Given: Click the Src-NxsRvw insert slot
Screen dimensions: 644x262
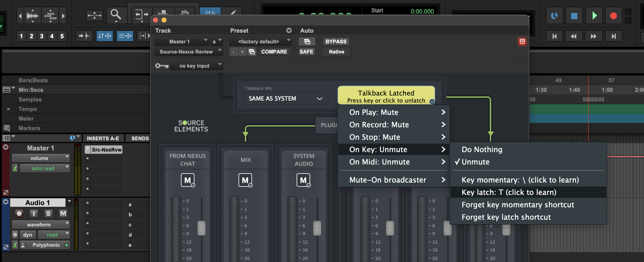Looking at the screenshot, I should (106, 150).
